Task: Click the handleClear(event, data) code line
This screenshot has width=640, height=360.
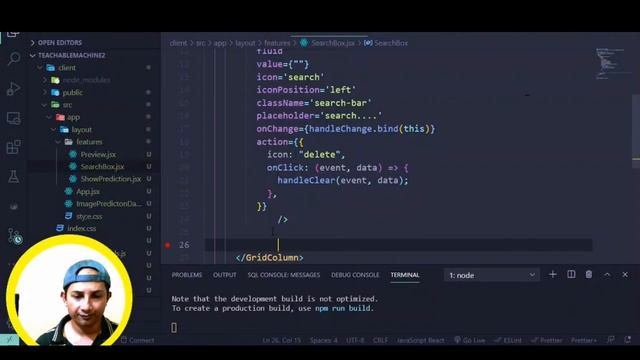Action: (342, 180)
